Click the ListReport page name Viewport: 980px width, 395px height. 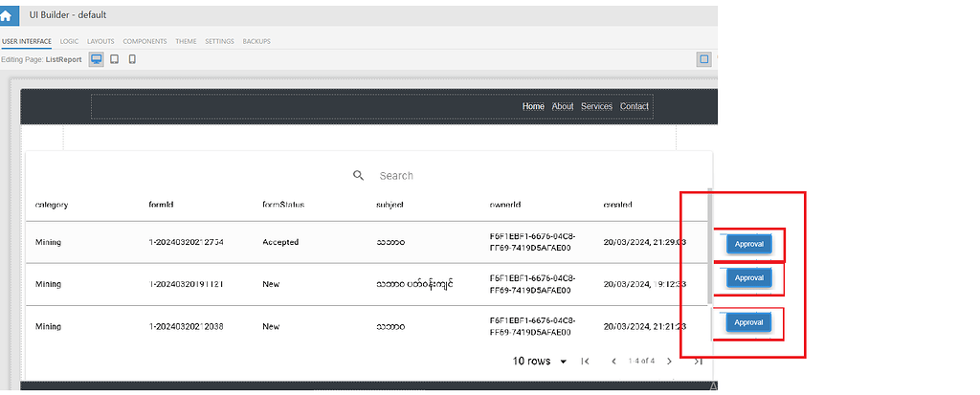(64, 59)
